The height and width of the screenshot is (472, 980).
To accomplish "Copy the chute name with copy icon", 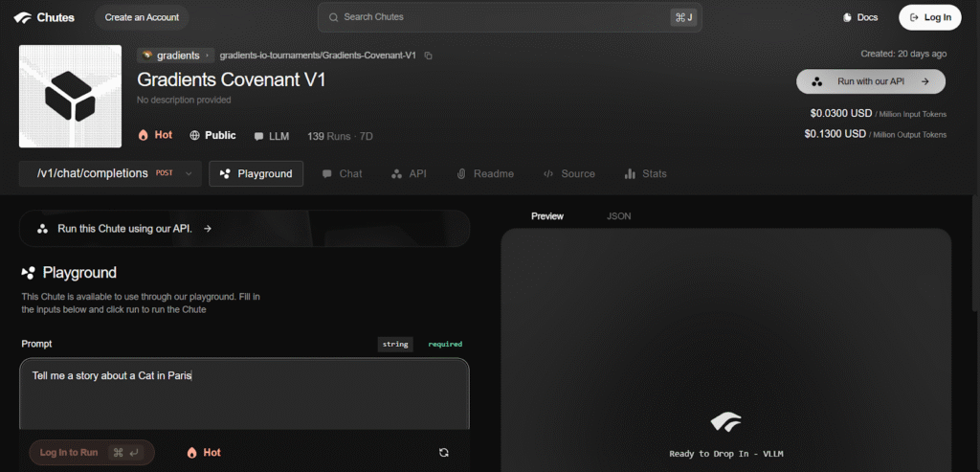I will point(429,56).
